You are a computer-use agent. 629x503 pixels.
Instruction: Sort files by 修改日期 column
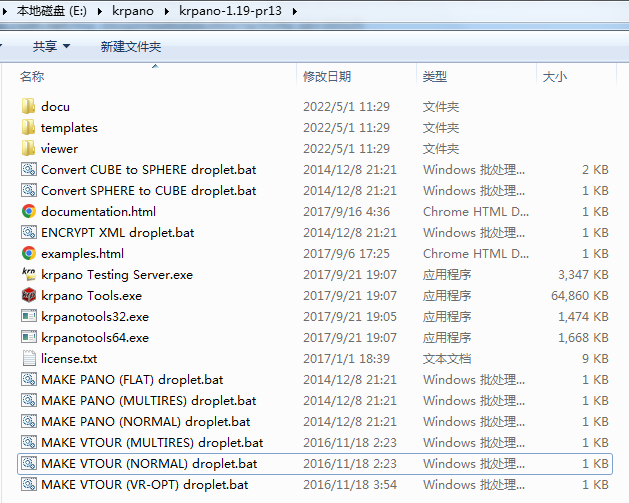(327, 77)
